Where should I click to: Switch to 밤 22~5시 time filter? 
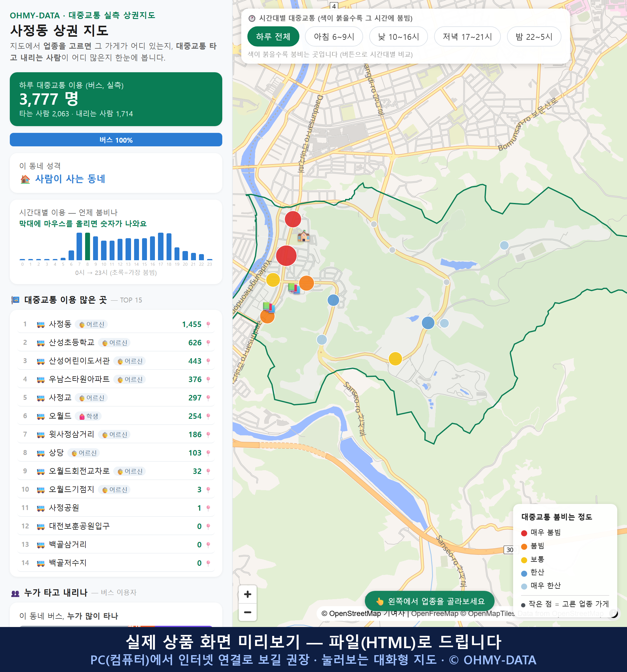coord(534,36)
